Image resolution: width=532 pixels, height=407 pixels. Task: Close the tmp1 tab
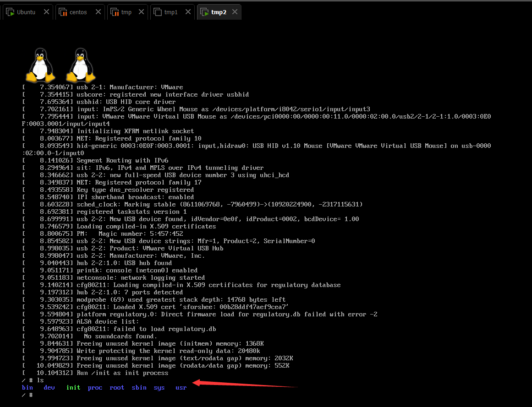coord(188,12)
